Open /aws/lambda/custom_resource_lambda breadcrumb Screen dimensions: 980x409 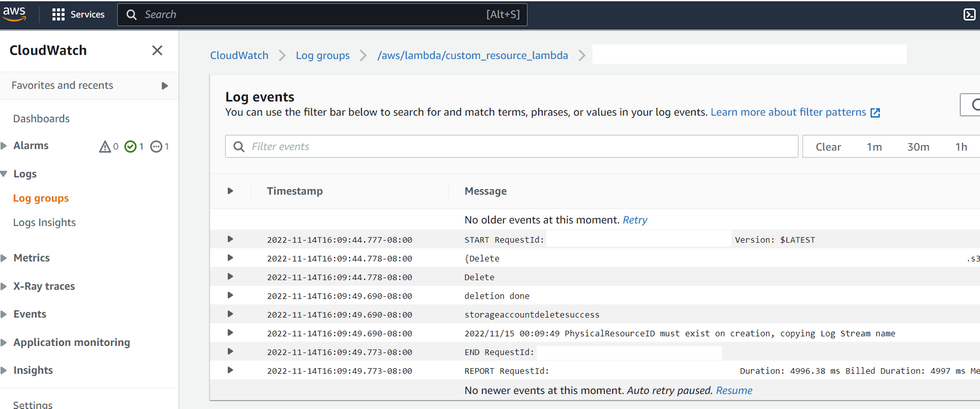472,55
